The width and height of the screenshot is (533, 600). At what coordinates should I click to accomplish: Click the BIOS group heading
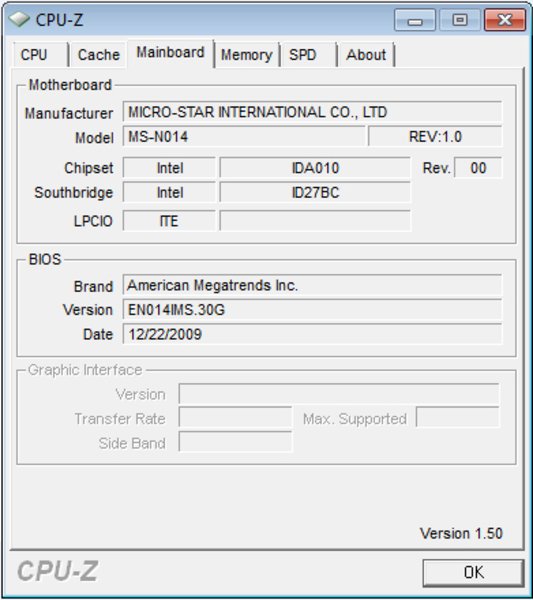[x=45, y=259]
